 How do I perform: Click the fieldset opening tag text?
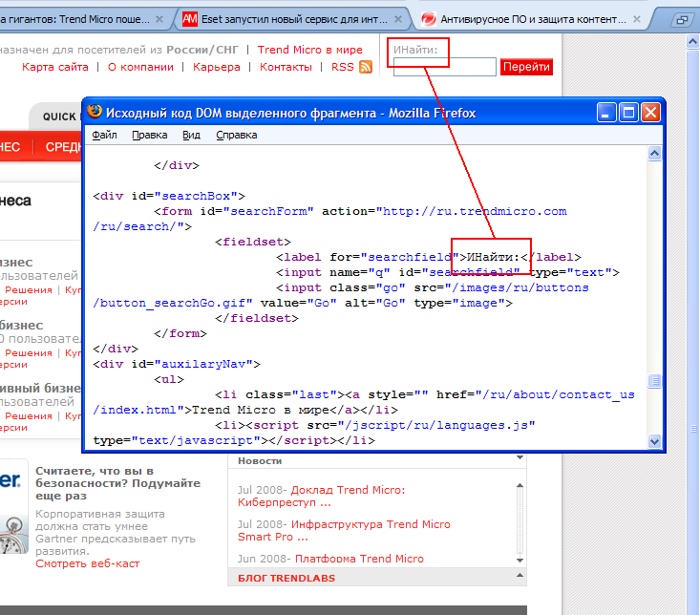(253, 242)
